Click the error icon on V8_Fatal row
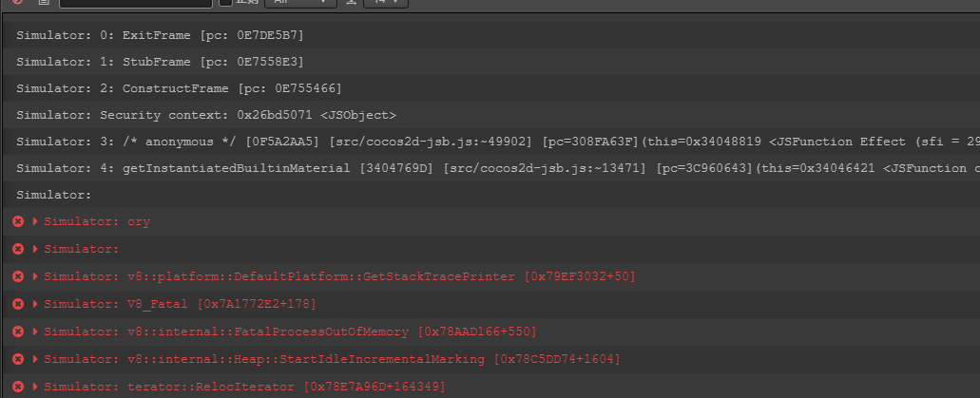The image size is (980, 398). pos(18,304)
